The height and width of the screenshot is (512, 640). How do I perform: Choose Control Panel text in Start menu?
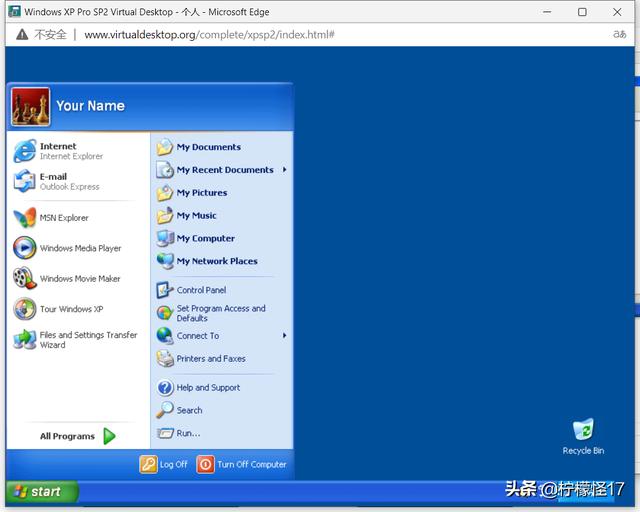201,290
